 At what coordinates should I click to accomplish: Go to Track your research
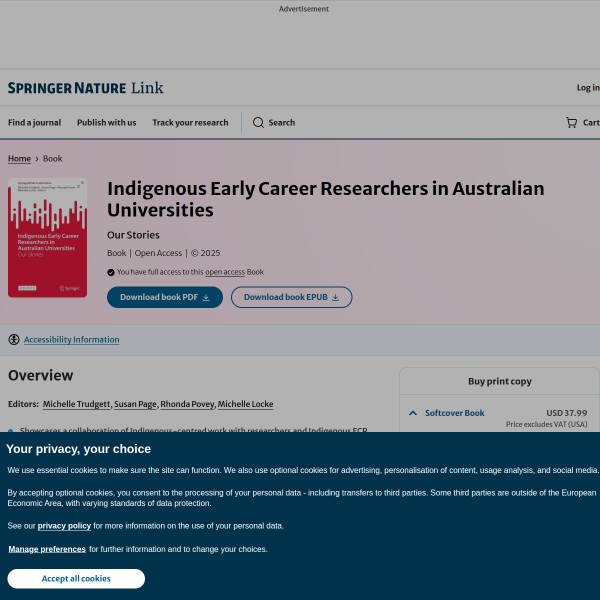pyautogui.click(x=190, y=123)
